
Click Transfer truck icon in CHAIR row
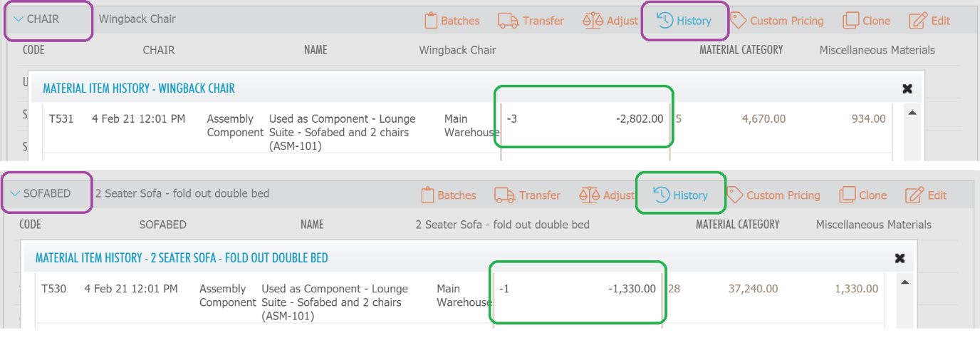508,21
